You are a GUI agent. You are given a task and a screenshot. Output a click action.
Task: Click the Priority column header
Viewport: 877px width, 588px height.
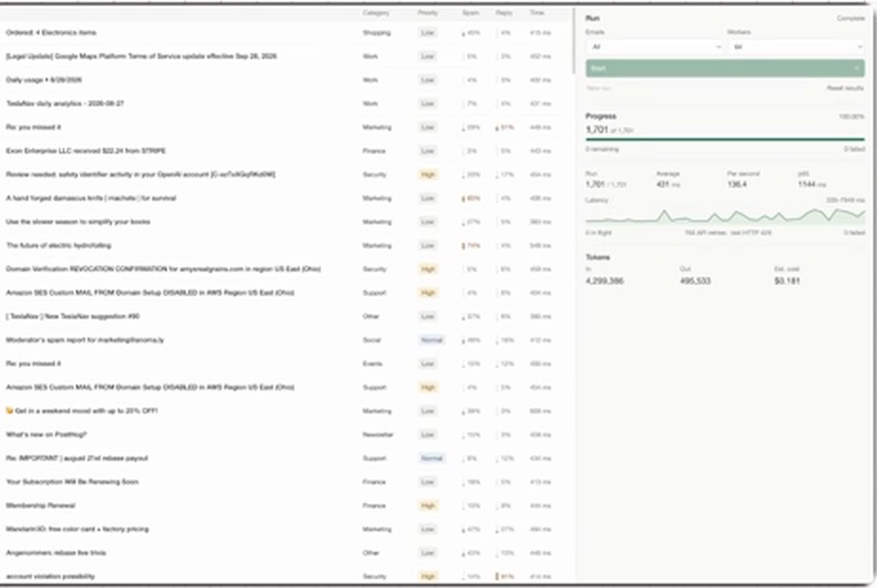(x=428, y=13)
